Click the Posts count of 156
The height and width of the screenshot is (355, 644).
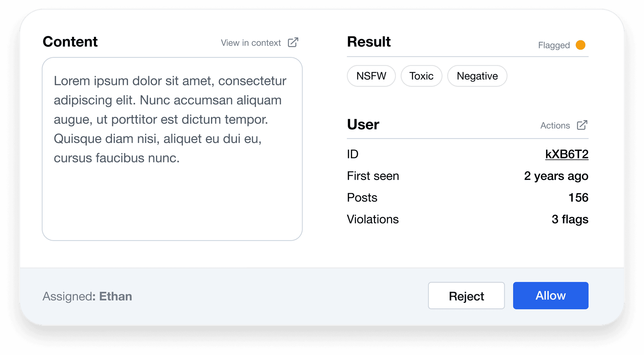(x=579, y=197)
